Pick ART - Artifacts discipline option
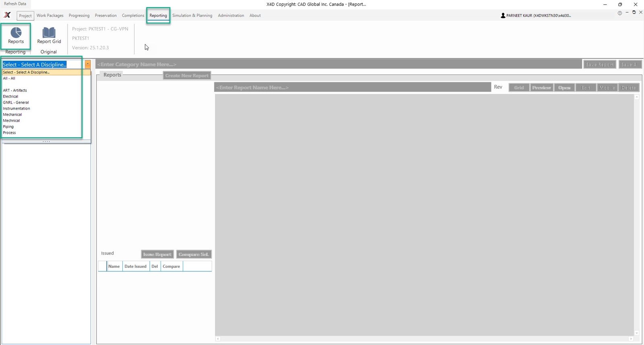This screenshot has height=345, width=644. (15, 91)
